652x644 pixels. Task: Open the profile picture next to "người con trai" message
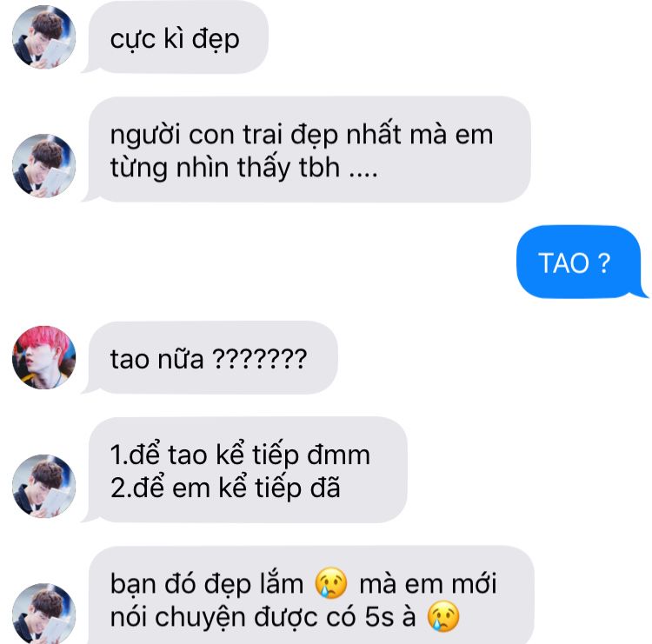pos(44,165)
